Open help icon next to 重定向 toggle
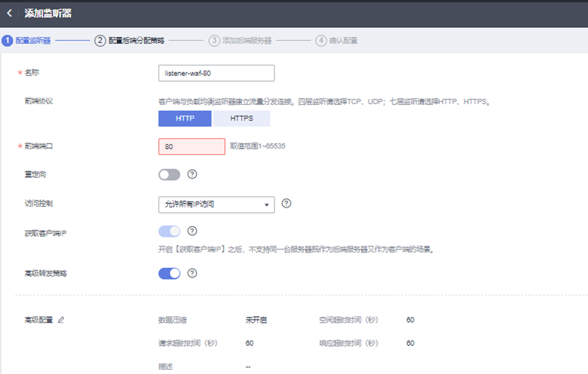 (192, 175)
